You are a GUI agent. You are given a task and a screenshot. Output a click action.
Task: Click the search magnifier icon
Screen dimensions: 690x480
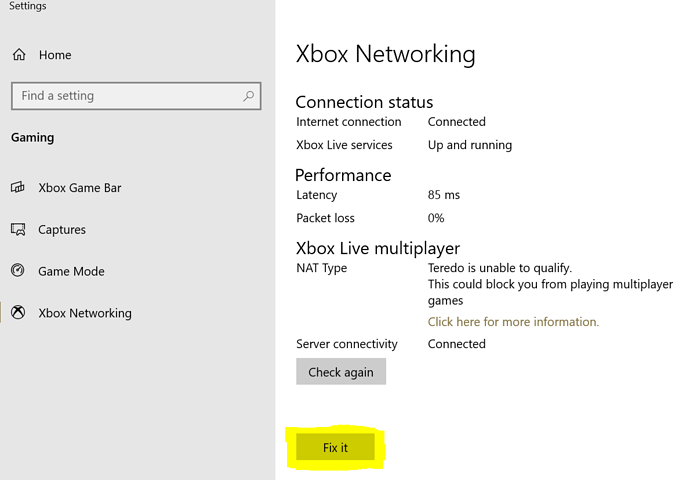click(x=249, y=95)
